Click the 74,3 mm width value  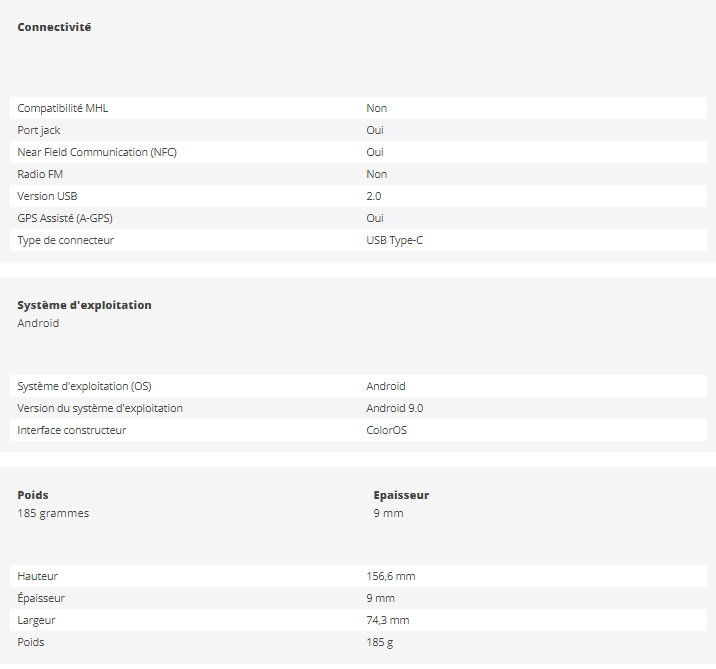point(387,620)
